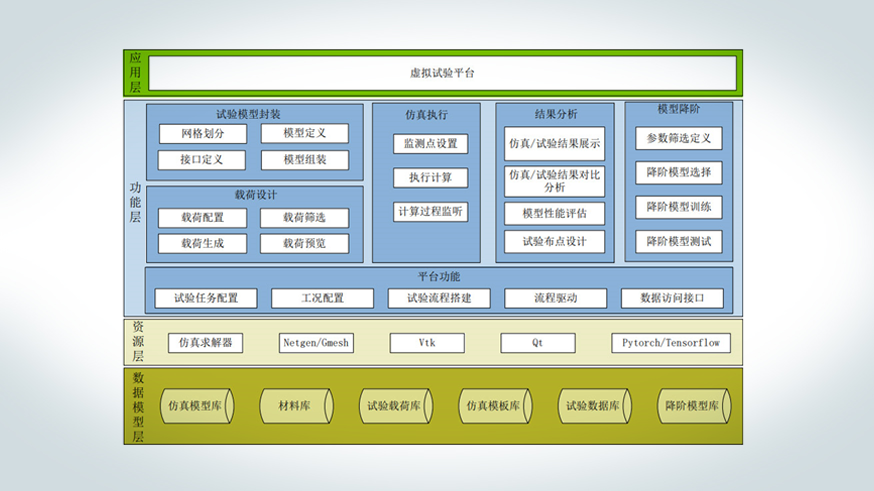Select the 网格划分 box
The height and width of the screenshot is (491, 874).
click(x=202, y=134)
